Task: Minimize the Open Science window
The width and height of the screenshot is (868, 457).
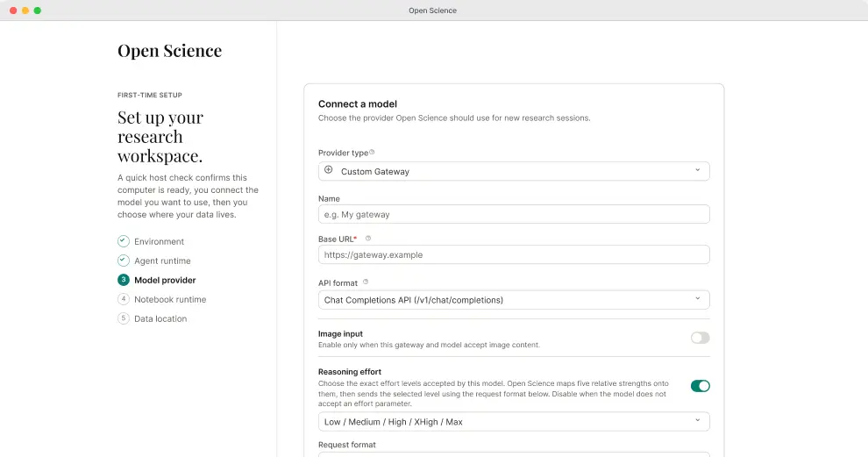Action: (x=25, y=11)
